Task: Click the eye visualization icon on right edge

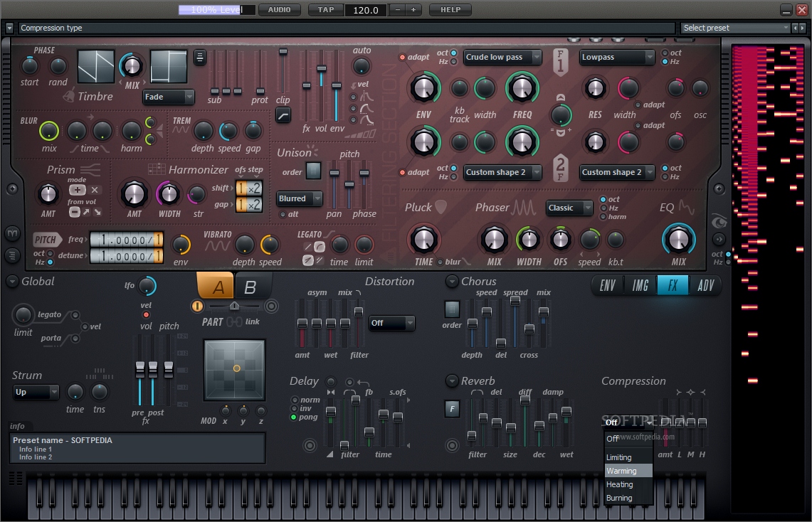Action: pyautogui.click(x=719, y=222)
